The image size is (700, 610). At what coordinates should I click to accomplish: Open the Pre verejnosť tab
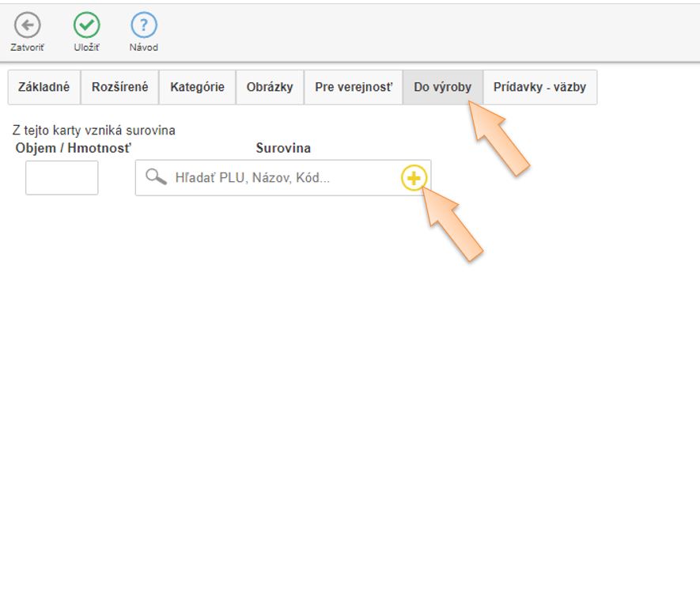pyautogui.click(x=353, y=87)
